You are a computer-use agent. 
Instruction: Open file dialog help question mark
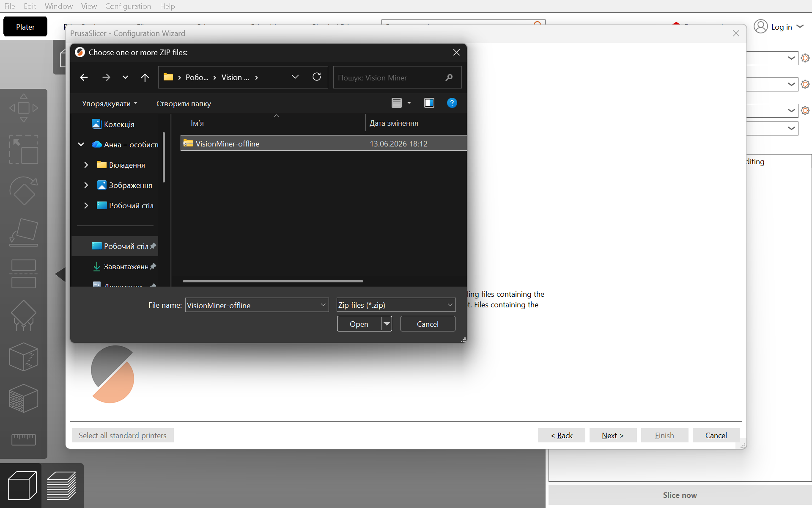[x=452, y=103]
